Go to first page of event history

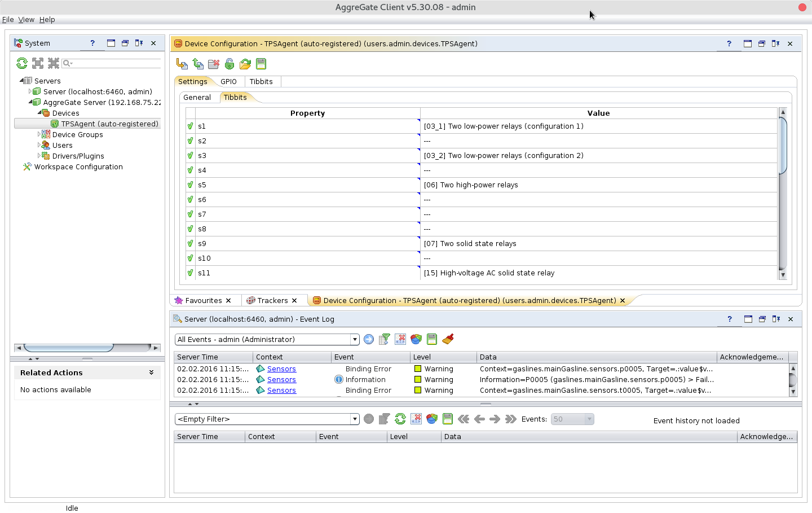coord(464,419)
